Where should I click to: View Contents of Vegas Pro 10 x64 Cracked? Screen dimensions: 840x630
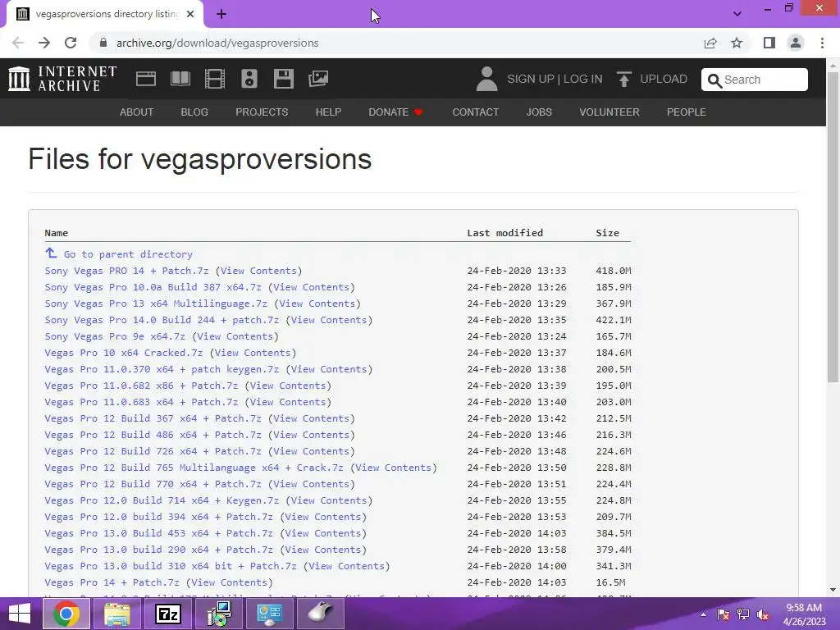pos(253,353)
